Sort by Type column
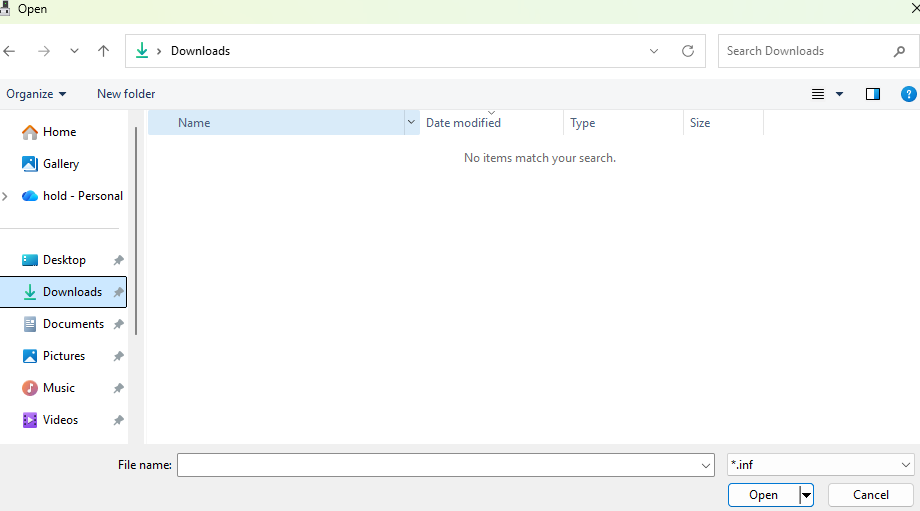 [624, 123]
